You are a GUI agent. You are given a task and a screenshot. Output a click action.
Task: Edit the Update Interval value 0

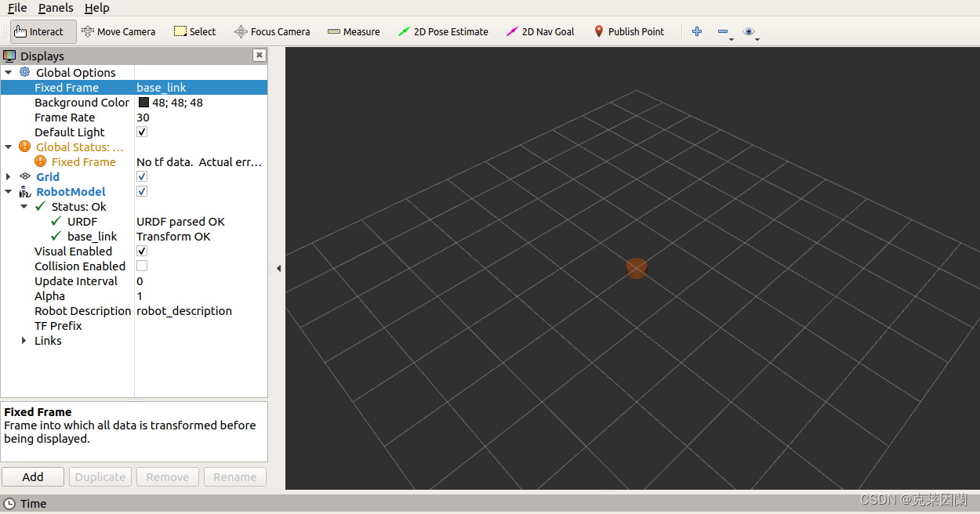[201, 281]
